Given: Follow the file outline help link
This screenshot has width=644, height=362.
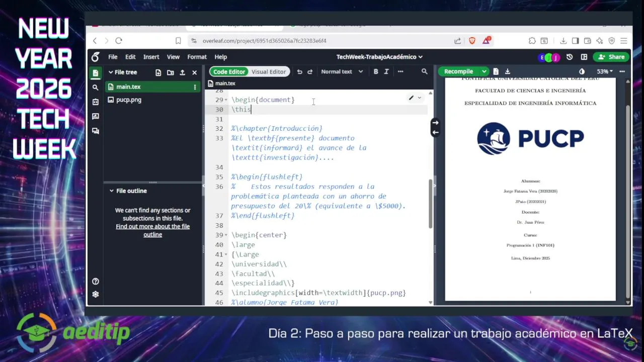Looking at the screenshot, I should click(152, 230).
